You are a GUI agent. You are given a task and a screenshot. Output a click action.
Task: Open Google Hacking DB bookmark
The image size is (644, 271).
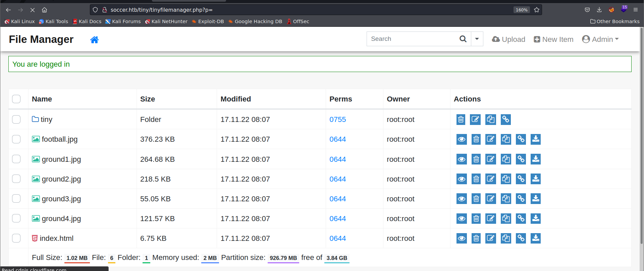(x=255, y=21)
